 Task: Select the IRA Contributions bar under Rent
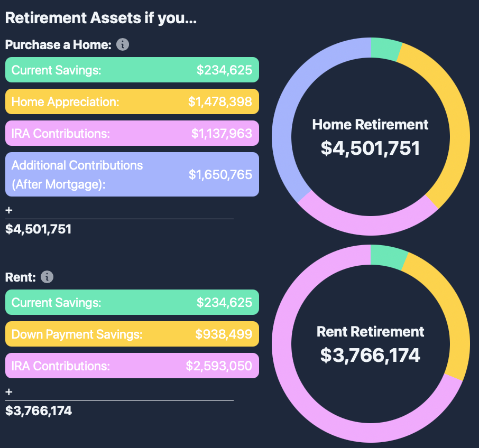tap(131, 366)
